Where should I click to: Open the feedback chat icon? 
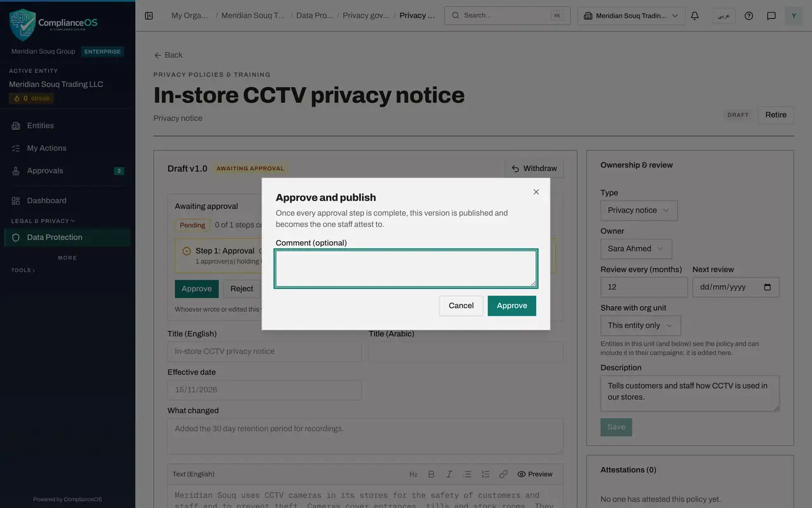pyautogui.click(x=771, y=16)
